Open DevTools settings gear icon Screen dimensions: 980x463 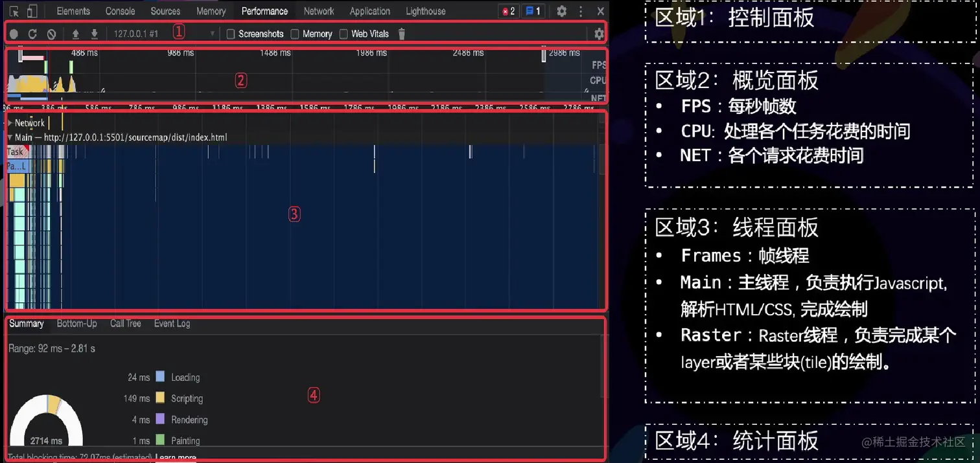click(x=562, y=11)
